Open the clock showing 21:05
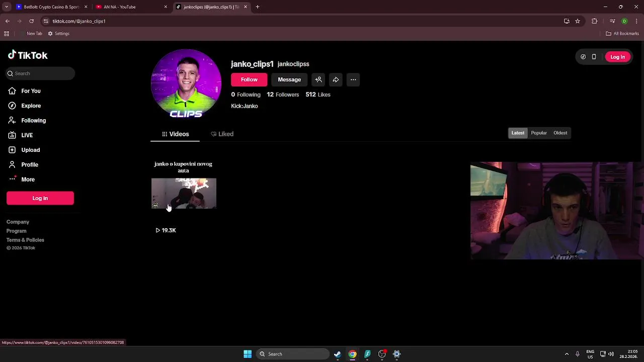This screenshot has width=644, height=362. click(629, 354)
